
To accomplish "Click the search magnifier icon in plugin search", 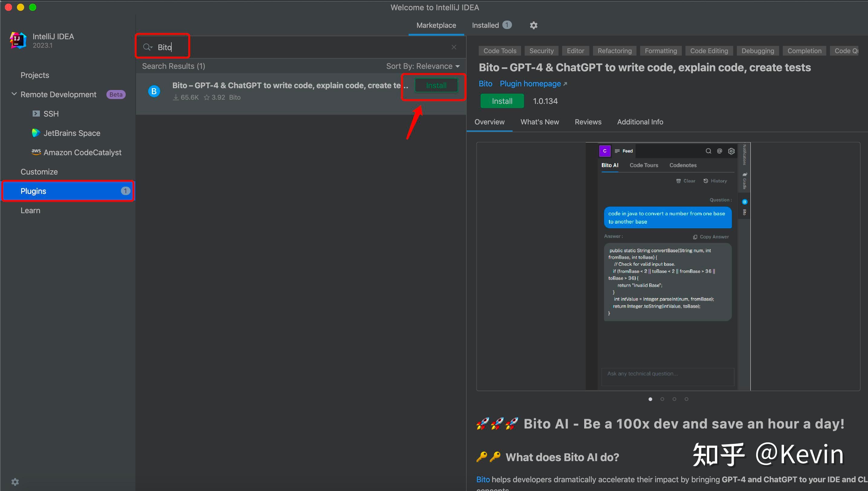I will click(146, 47).
